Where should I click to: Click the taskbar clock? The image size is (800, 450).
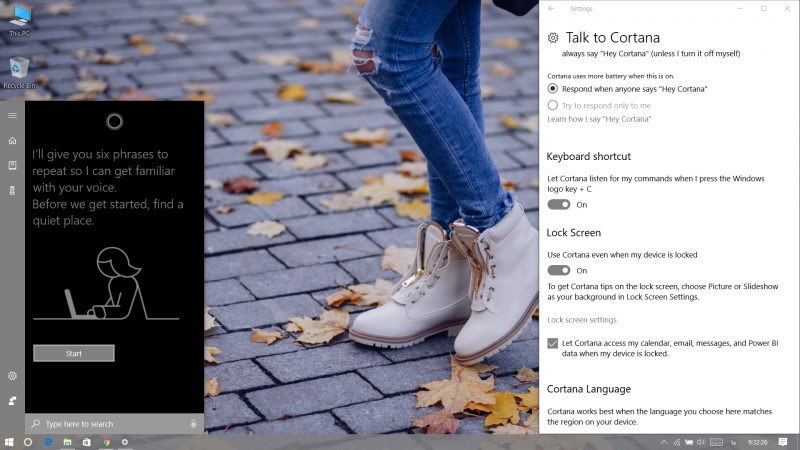pyautogui.click(x=758, y=442)
